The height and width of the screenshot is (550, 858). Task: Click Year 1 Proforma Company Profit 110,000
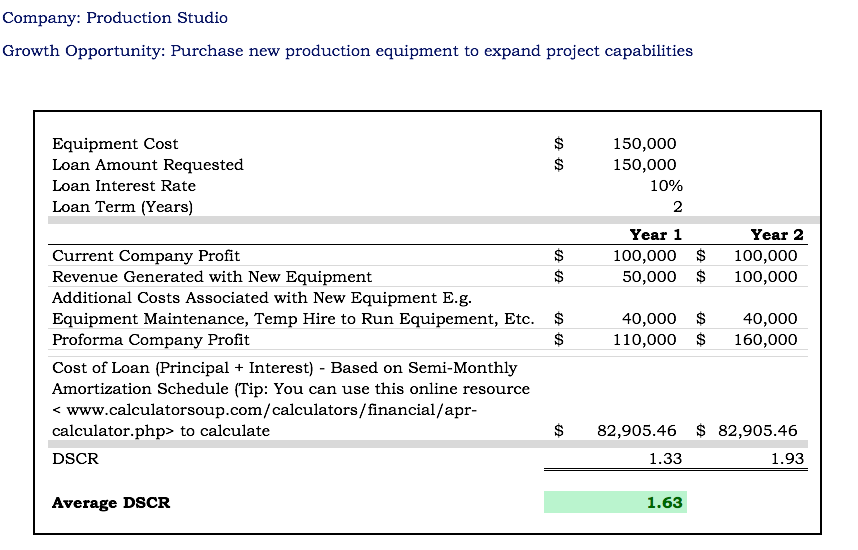pos(644,340)
